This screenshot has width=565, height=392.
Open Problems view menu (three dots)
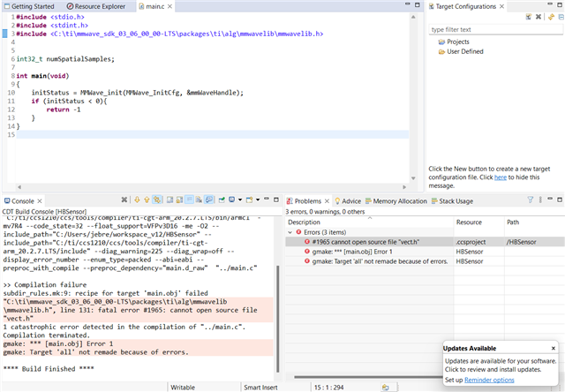point(540,200)
